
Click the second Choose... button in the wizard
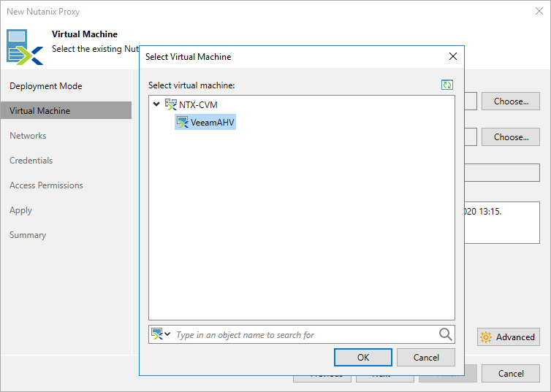[511, 137]
